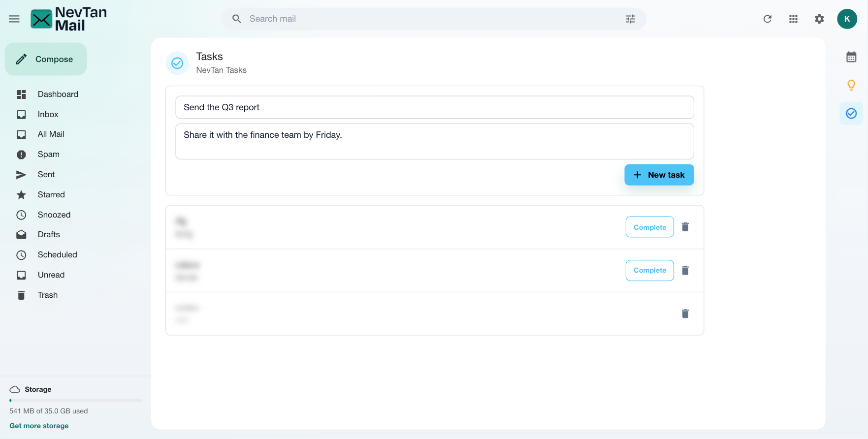Open the K account avatar

pos(847,19)
